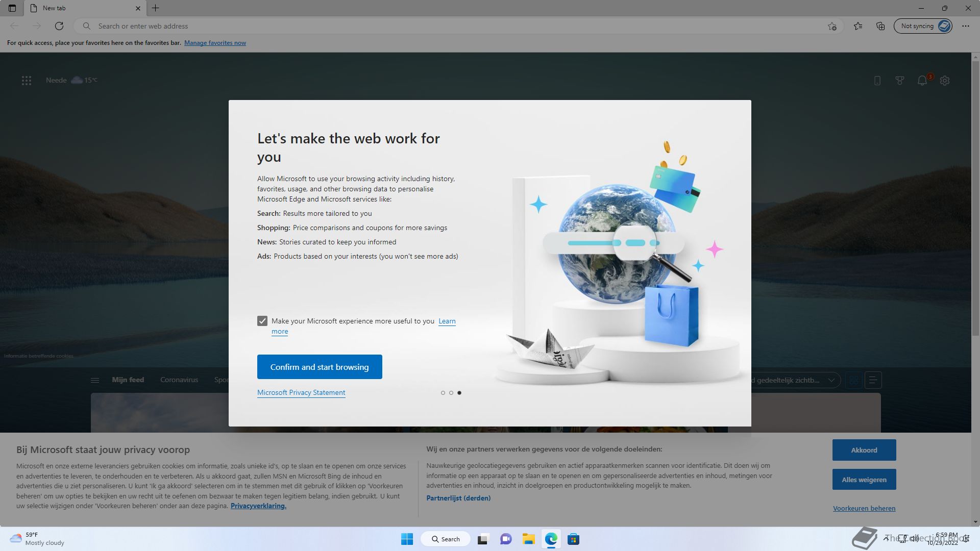Open Voorkeuren beheren link
The width and height of the screenshot is (980, 551).
pos(864,509)
